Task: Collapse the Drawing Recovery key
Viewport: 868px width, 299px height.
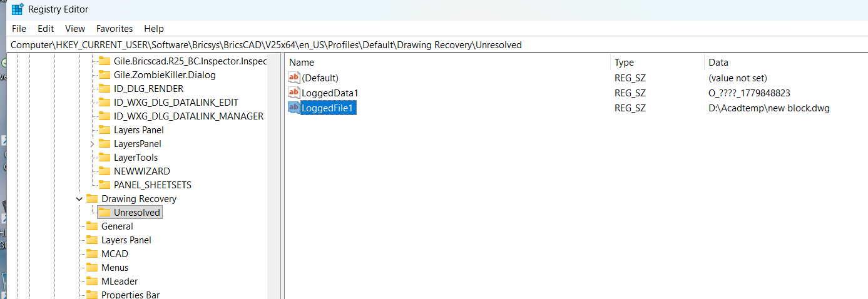Action: [x=79, y=199]
